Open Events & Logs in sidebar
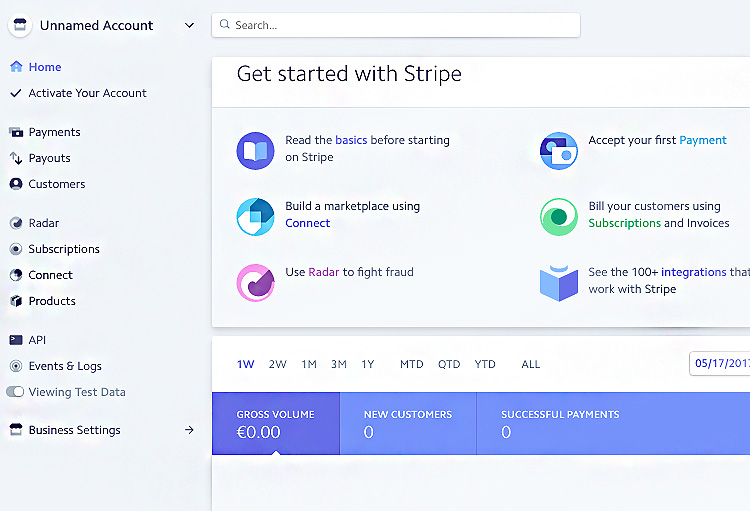 pyautogui.click(x=65, y=366)
